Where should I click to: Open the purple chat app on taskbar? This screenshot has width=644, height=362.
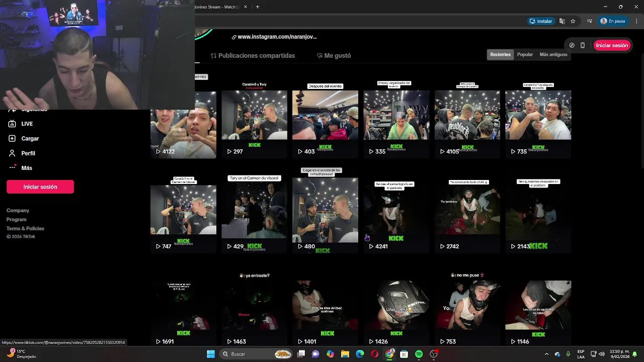point(315,354)
